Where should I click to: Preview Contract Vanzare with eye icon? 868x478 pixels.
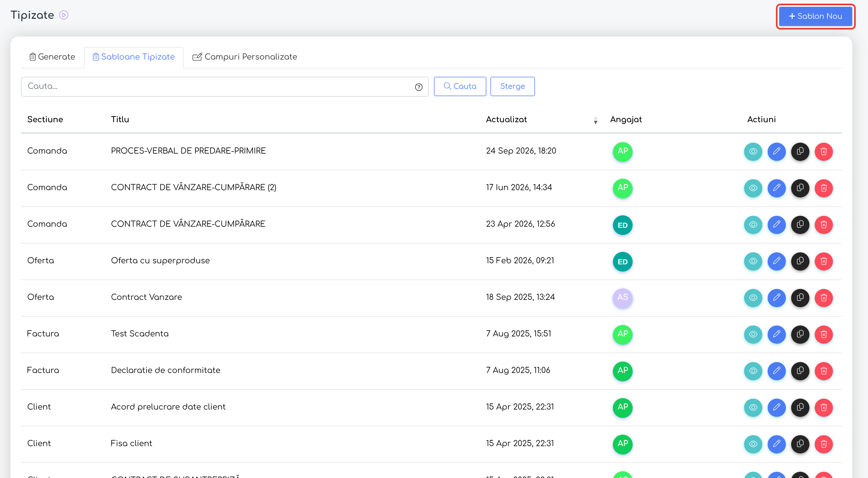(753, 298)
